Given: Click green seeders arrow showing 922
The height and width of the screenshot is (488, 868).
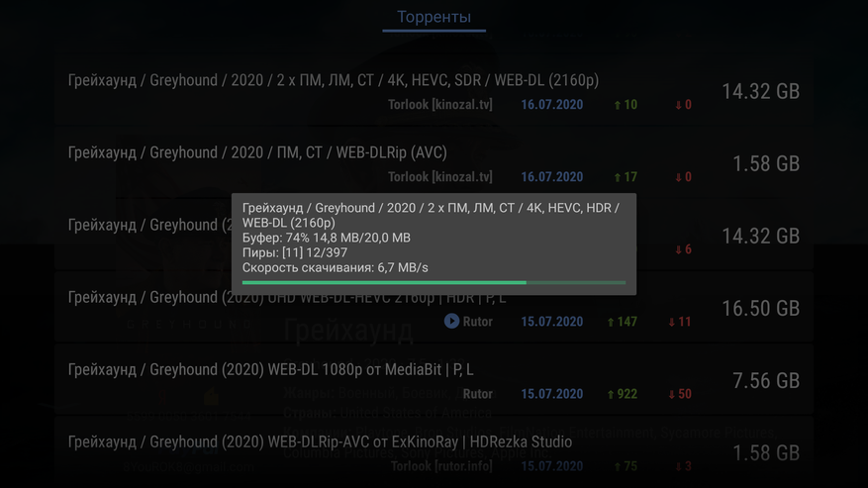Looking at the screenshot, I should tap(611, 394).
